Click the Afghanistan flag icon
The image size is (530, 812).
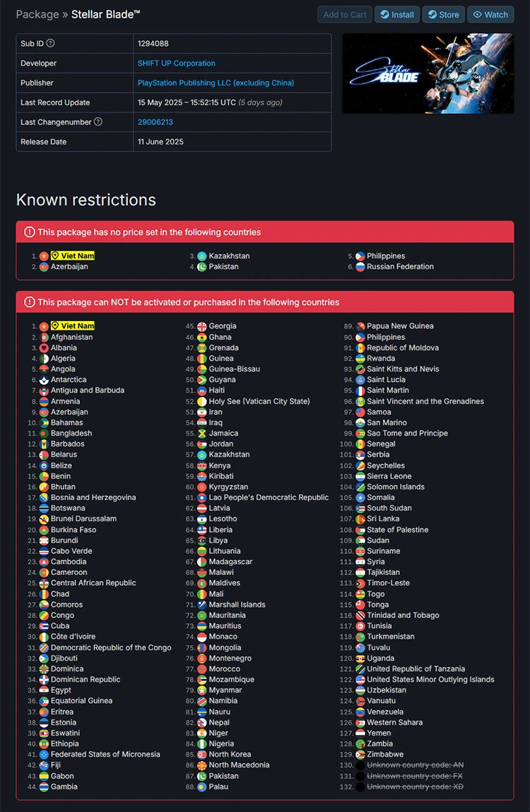click(x=44, y=337)
